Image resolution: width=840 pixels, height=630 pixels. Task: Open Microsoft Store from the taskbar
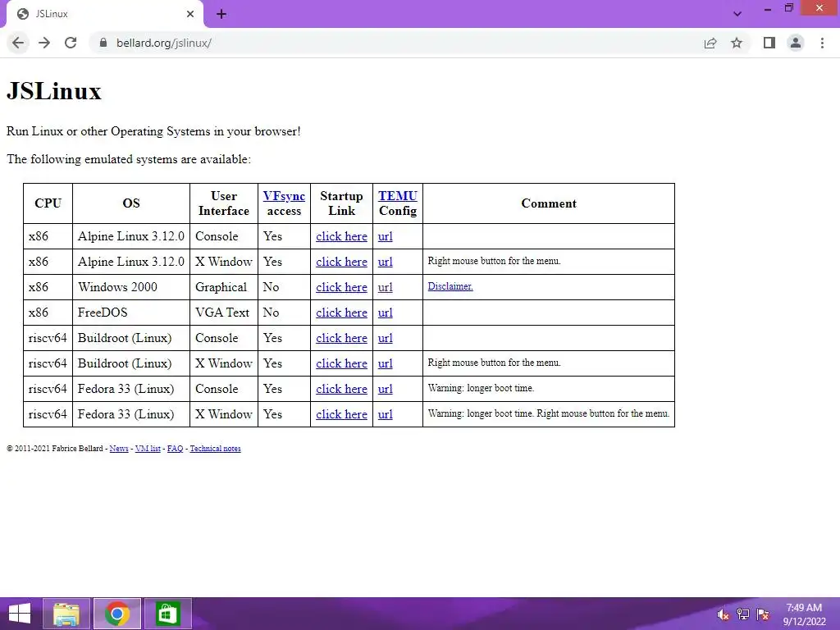click(x=167, y=614)
